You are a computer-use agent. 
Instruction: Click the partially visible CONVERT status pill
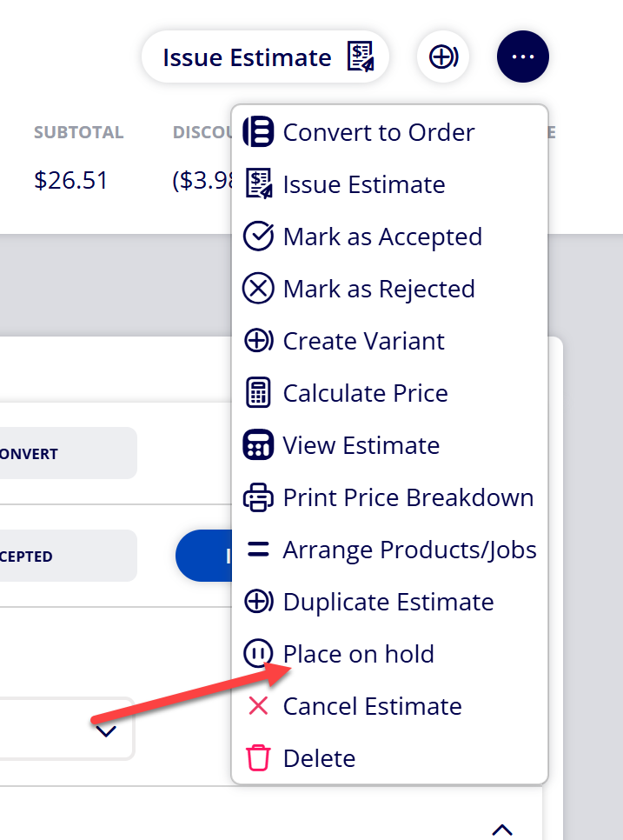(68, 453)
